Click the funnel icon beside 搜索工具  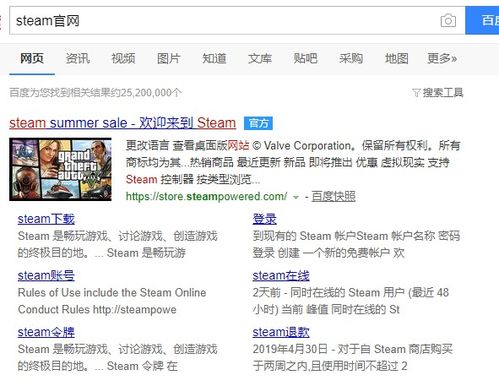tap(416, 93)
